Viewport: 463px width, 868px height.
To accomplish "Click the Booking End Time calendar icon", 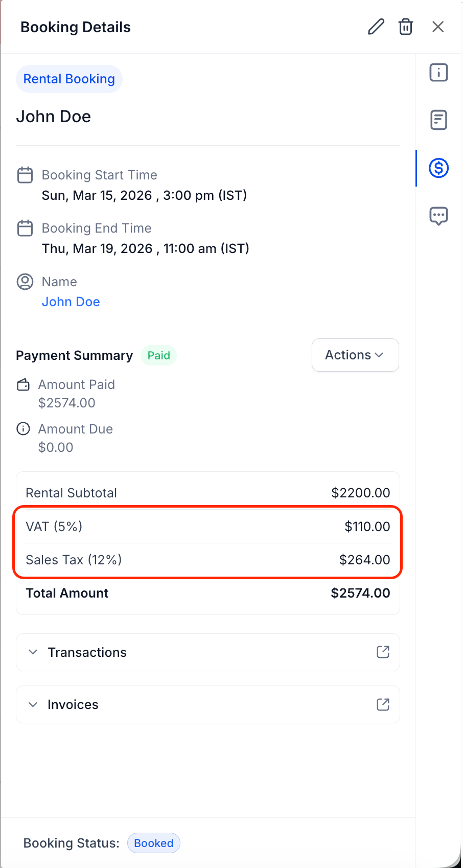I will 25,228.
